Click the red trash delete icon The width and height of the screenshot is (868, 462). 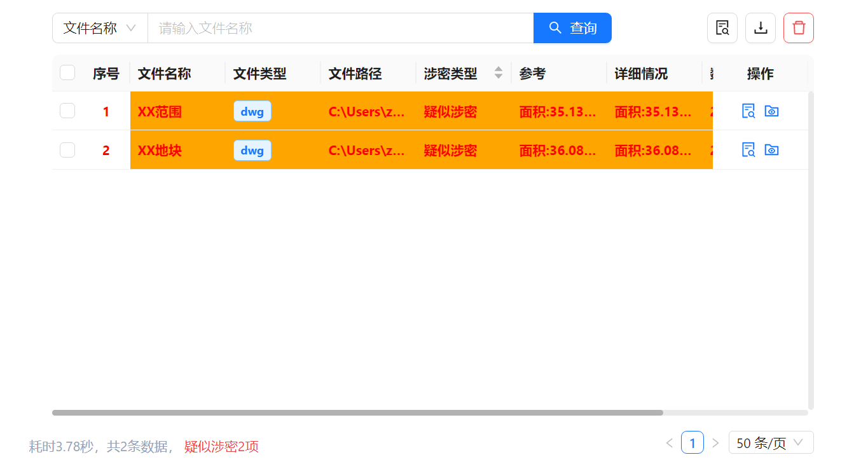pos(798,28)
